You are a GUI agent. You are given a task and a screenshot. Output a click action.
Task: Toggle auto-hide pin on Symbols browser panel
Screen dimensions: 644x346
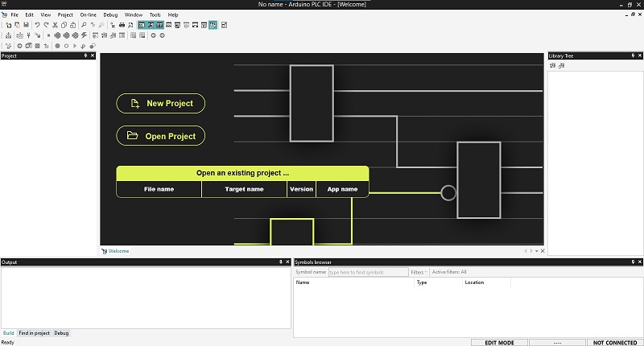click(633, 262)
